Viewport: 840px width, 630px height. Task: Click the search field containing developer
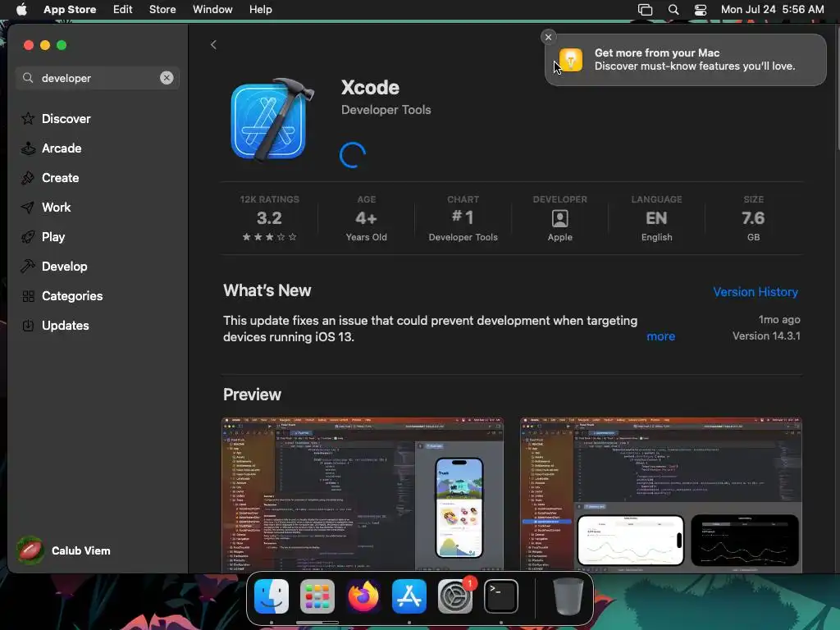(98, 78)
